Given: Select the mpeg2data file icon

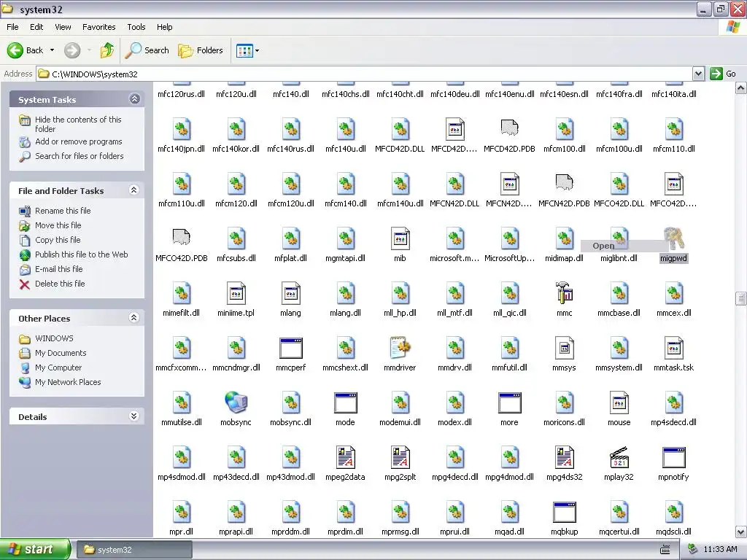Looking at the screenshot, I should click(x=345, y=457).
